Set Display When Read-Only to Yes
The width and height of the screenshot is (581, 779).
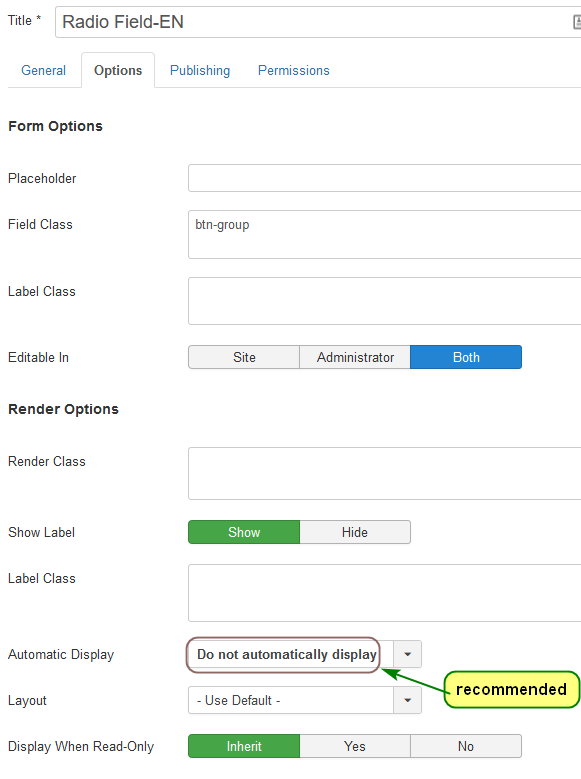pos(355,746)
